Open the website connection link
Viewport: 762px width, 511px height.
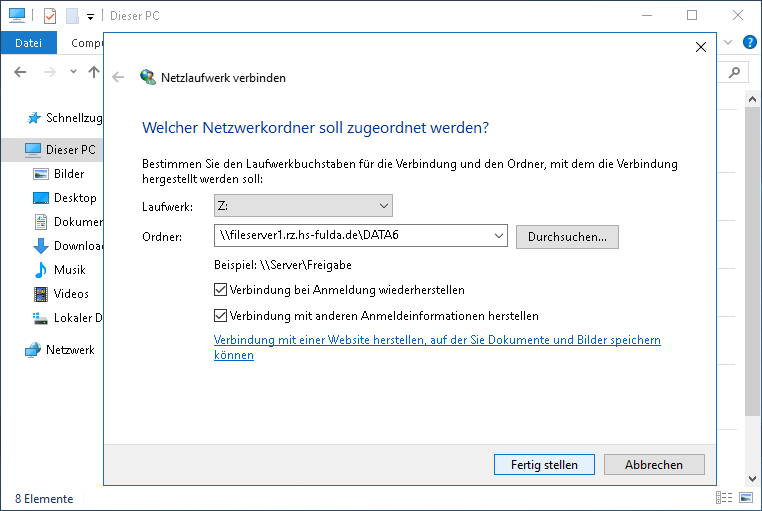[x=437, y=341]
